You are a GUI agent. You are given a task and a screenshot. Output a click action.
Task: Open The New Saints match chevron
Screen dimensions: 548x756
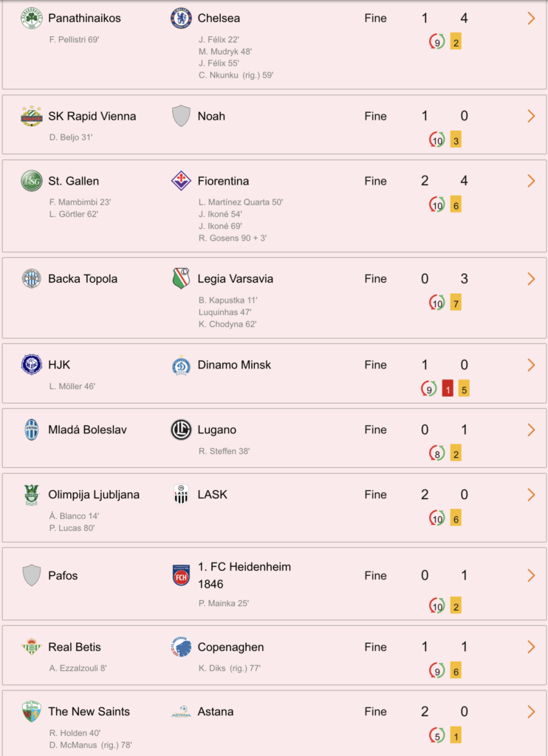point(531,712)
